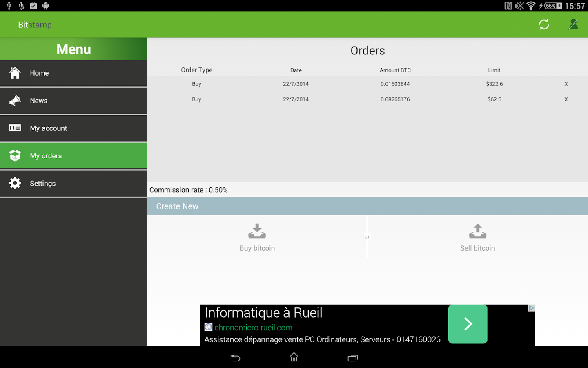This screenshot has width=588, height=368.
Task: Click the Settings gear icon
Action: (15, 183)
